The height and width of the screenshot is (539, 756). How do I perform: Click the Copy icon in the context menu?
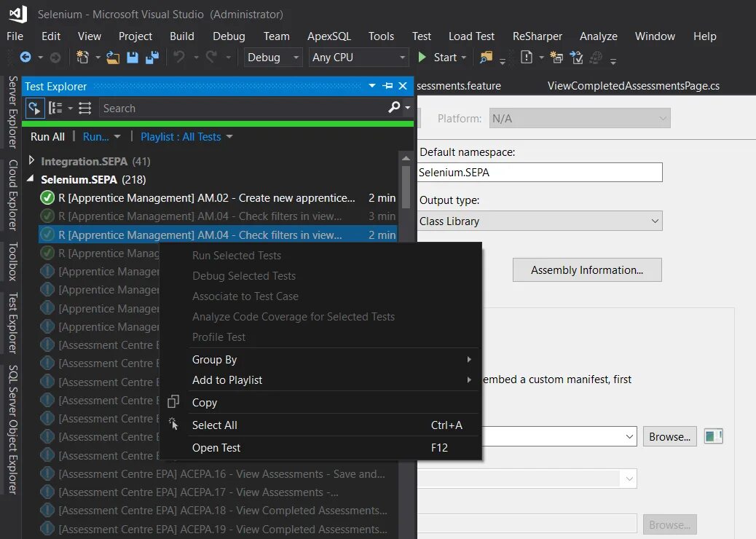tap(173, 401)
